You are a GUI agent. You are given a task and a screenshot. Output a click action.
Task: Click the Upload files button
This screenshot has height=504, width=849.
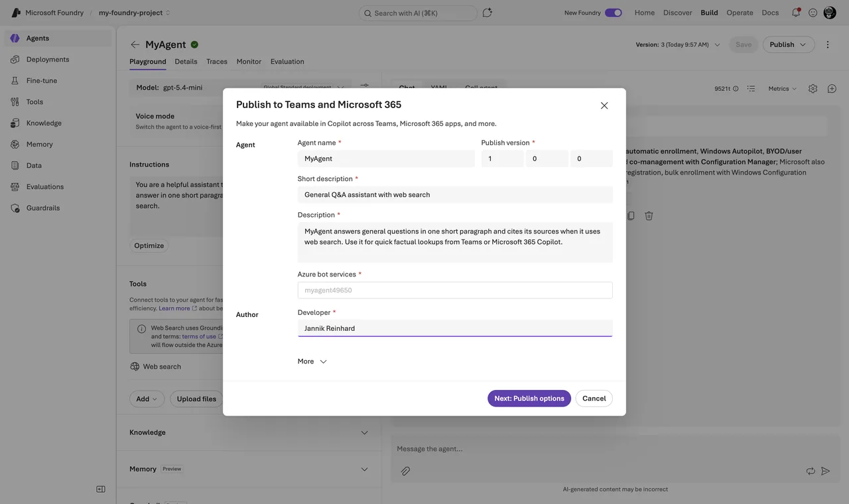(196, 399)
